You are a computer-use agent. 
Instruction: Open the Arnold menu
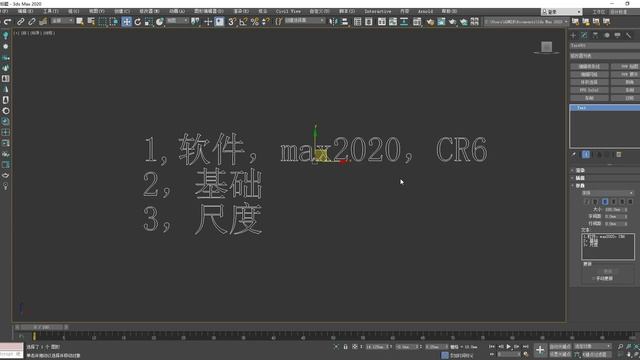[x=425, y=11]
